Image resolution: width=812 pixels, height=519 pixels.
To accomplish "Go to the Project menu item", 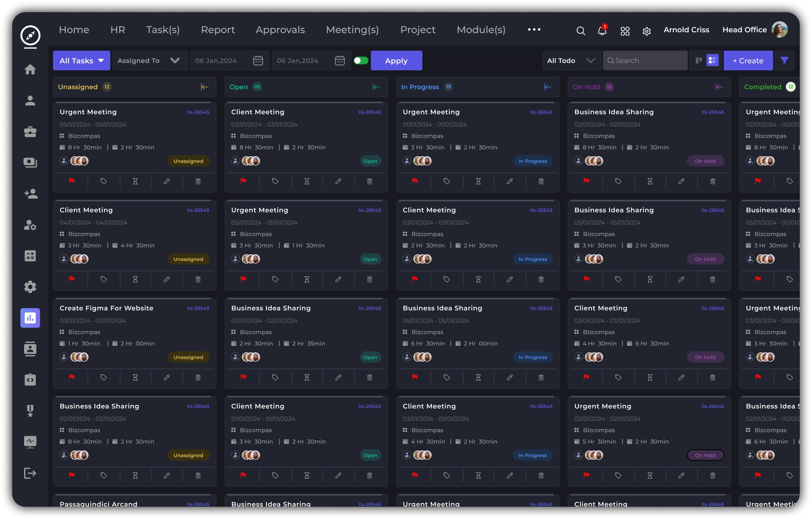I will click(417, 30).
